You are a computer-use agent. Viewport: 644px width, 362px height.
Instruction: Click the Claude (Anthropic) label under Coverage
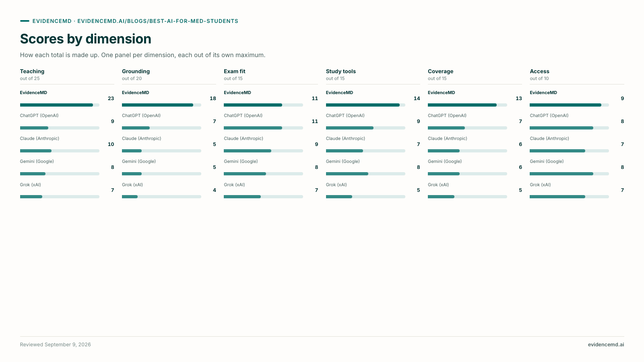tap(448, 138)
